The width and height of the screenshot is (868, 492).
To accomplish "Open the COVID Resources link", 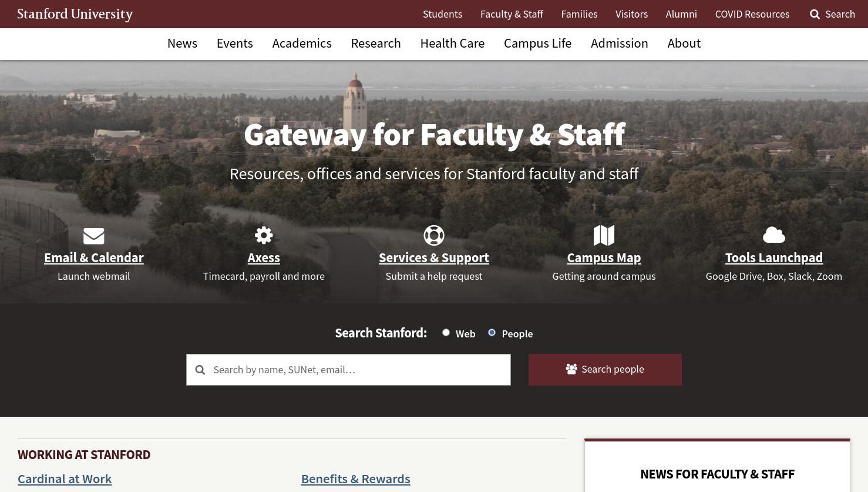I will coord(752,14).
